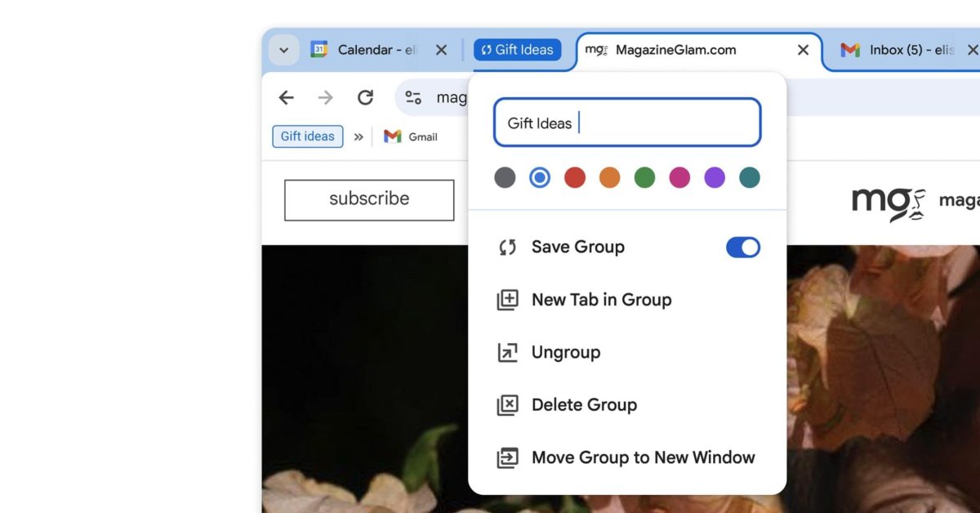Click the Gift Ideas group name field
Screen dimensions: 980x513
pyautogui.click(x=626, y=122)
